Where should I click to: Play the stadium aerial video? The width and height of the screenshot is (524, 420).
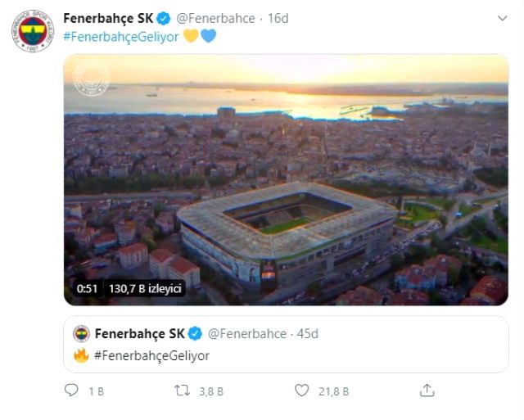coord(286,180)
